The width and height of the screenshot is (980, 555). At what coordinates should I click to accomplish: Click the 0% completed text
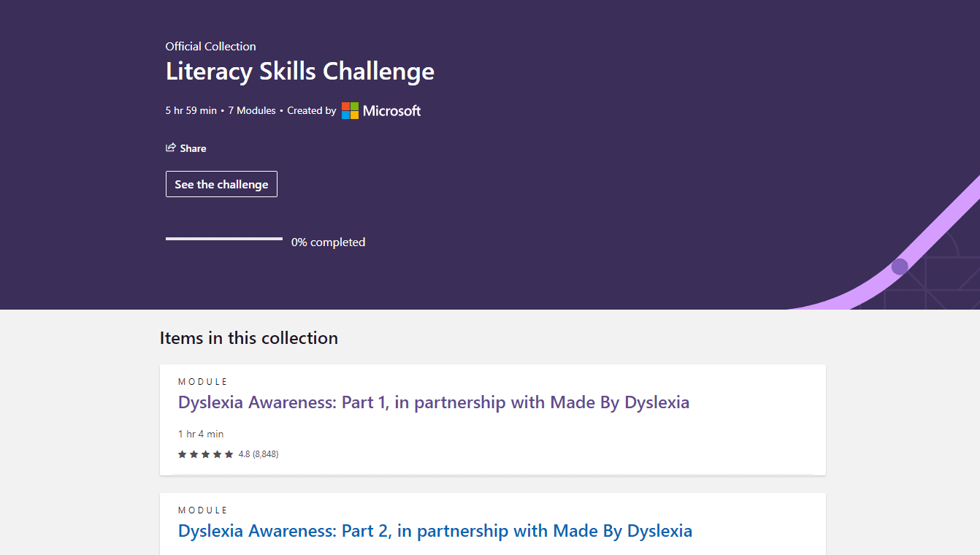329,242
